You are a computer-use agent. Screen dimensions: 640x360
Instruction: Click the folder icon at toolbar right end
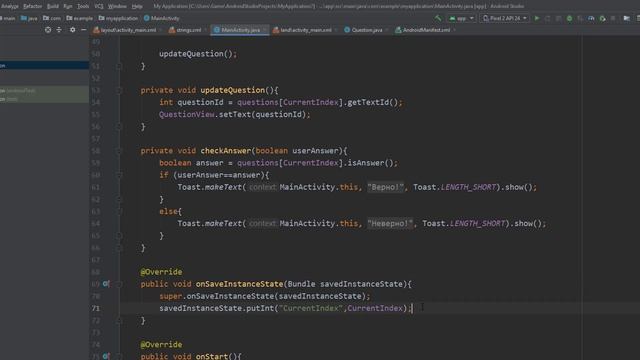(x=627, y=18)
